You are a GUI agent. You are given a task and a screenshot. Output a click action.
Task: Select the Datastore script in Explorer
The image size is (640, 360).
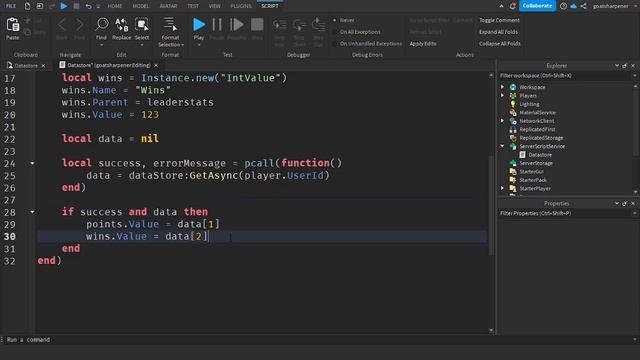click(540, 155)
